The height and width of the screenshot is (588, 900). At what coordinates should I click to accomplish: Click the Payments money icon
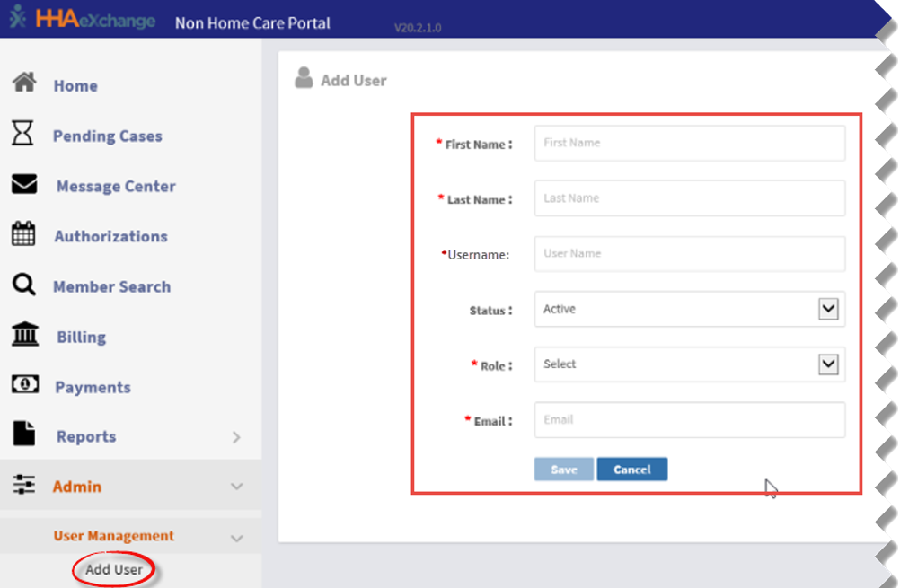coord(24,385)
